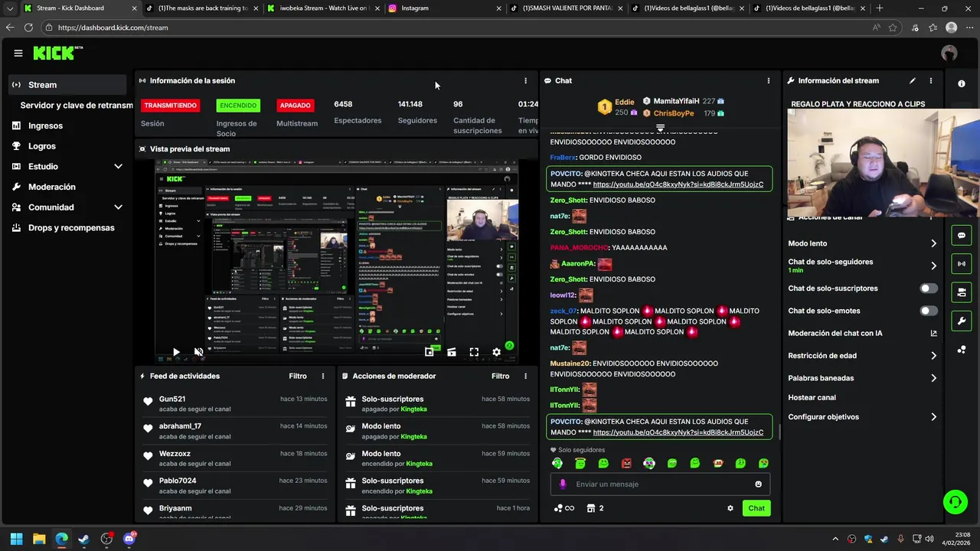Toggle Chat de solo-emotes switch
Viewport: 980px width, 551px height.
point(928,311)
